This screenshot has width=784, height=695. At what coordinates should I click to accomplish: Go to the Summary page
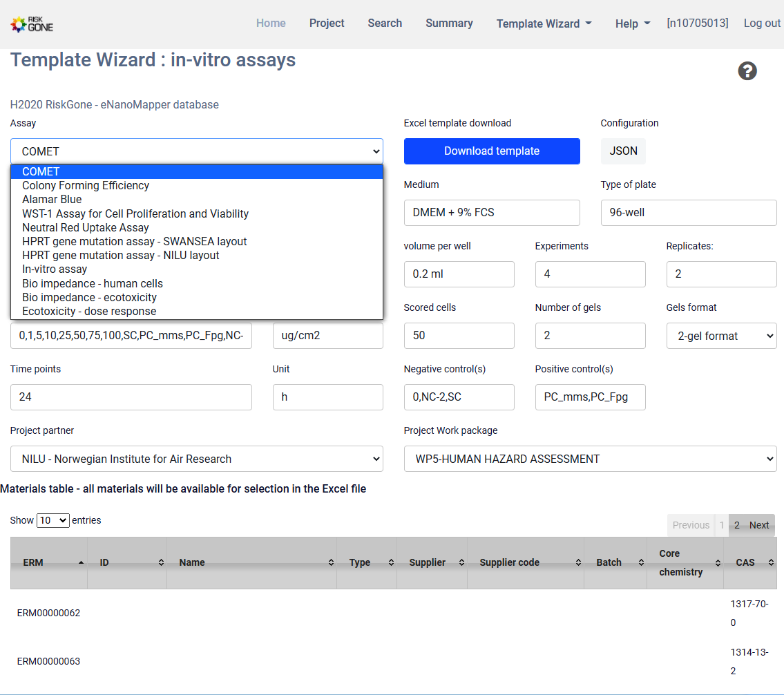(449, 23)
